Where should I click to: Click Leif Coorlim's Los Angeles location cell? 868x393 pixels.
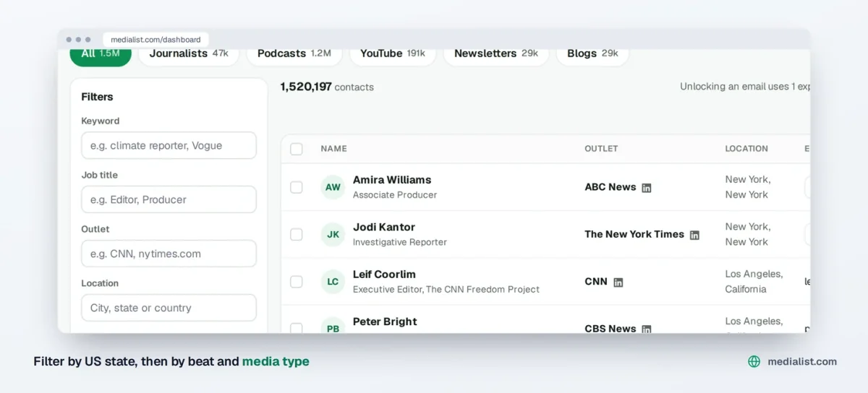click(x=754, y=282)
